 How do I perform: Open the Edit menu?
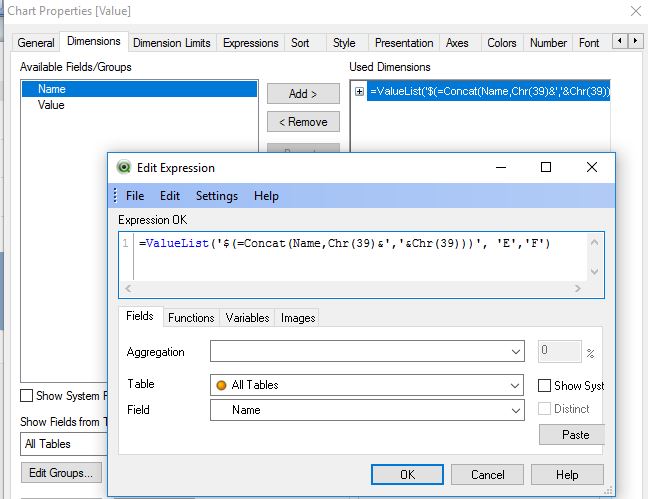point(169,196)
